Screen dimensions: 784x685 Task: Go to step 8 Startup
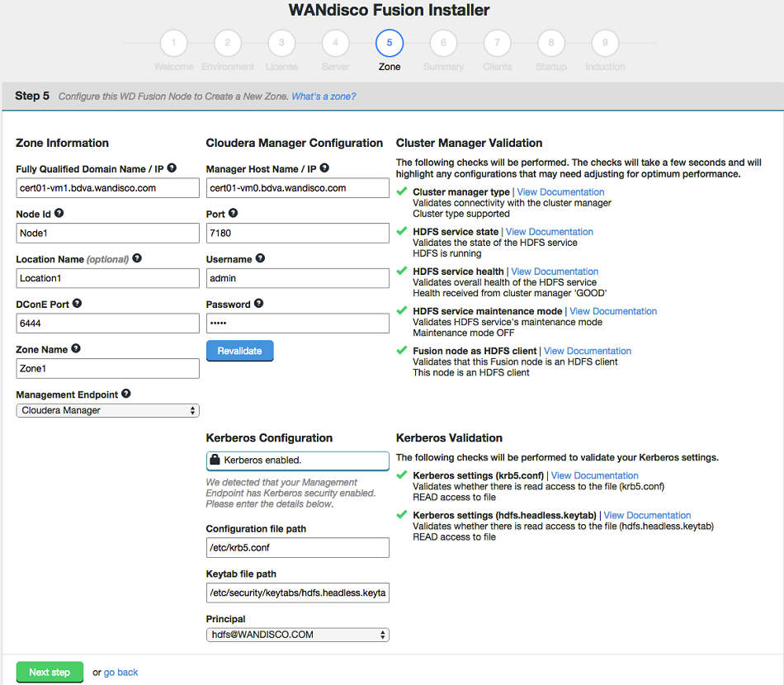[551, 43]
